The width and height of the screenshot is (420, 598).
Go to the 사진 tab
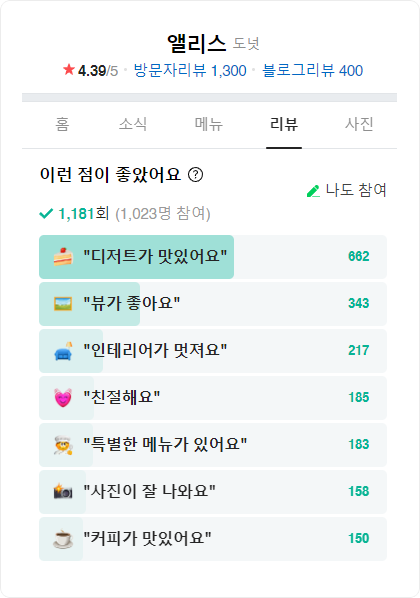click(359, 124)
